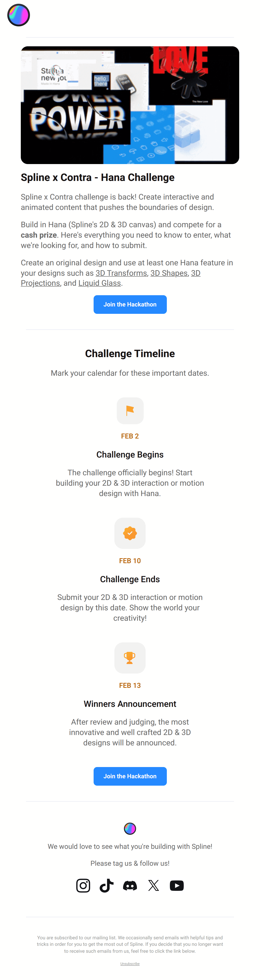Image resolution: width=260 pixels, height=980 pixels.
Task: Open the Spline YouTube channel
Action: click(x=177, y=886)
